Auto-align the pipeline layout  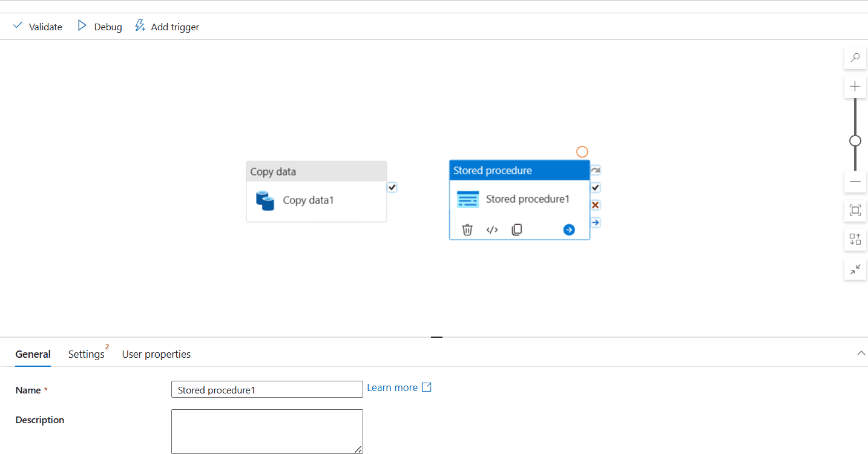pos(855,239)
